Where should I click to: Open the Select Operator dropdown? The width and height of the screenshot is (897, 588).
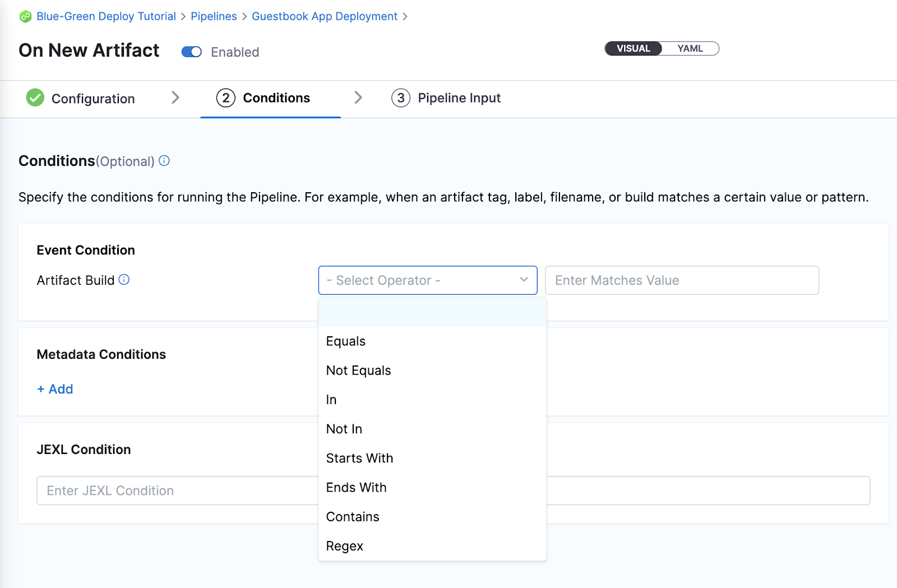tap(427, 280)
